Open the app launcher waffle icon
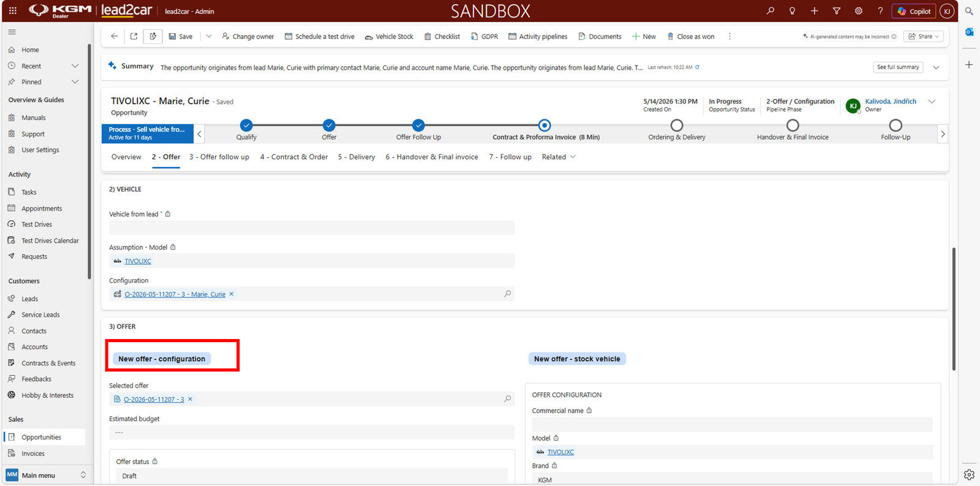The image size is (980, 486). click(12, 11)
